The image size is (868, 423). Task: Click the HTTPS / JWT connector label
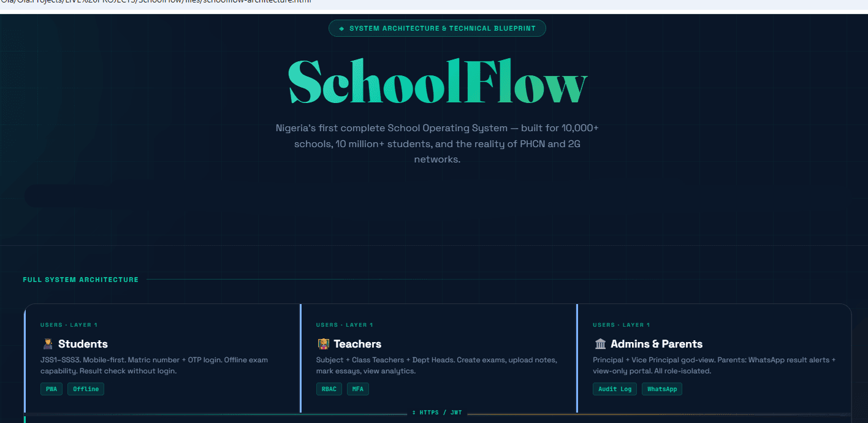(437, 413)
